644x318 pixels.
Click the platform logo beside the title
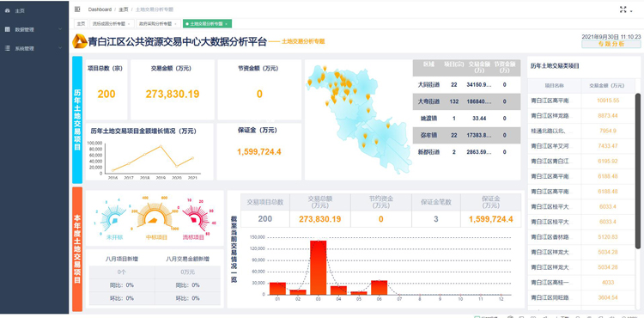click(79, 41)
